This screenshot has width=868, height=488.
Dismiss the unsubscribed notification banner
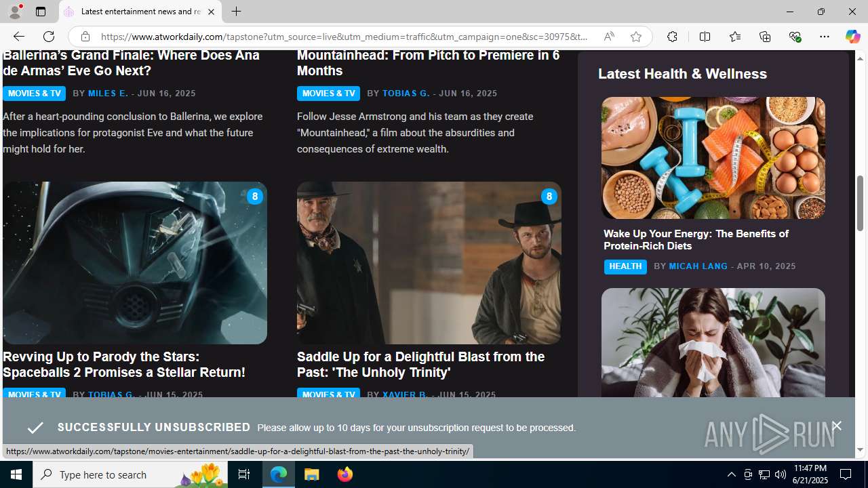pos(836,426)
